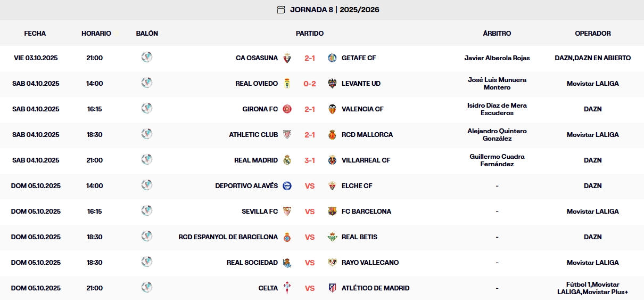This screenshot has height=300, width=644.
Task: Sort by the Fecha column header
Action: 35,33
